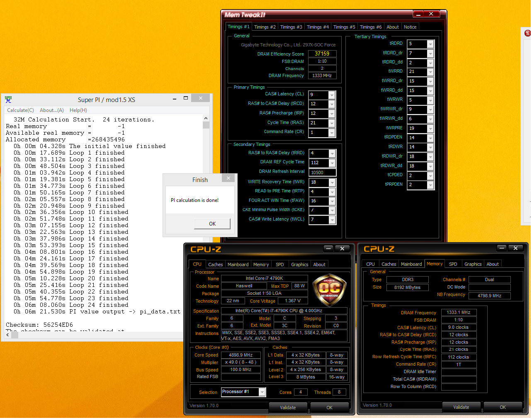Click the Multiplier value x 49.0 ( 8 - 48 )
The image size is (532, 420).
coord(241,362)
